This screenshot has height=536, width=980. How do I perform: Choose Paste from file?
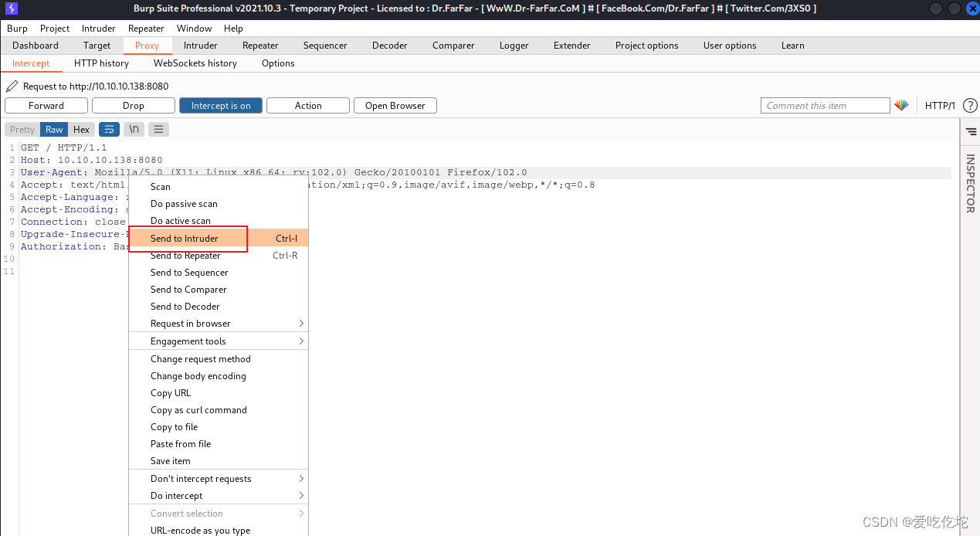tap(219, 444)
